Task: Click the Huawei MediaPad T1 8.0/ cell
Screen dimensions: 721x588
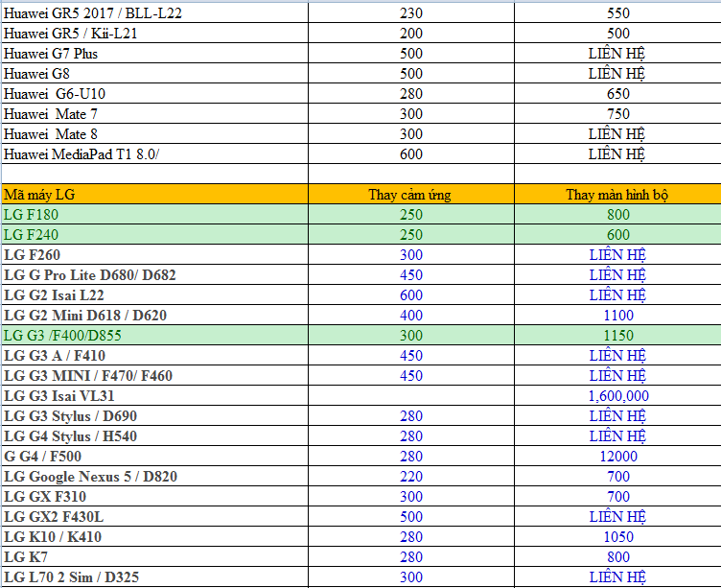Action: click(x=155, y=154)
